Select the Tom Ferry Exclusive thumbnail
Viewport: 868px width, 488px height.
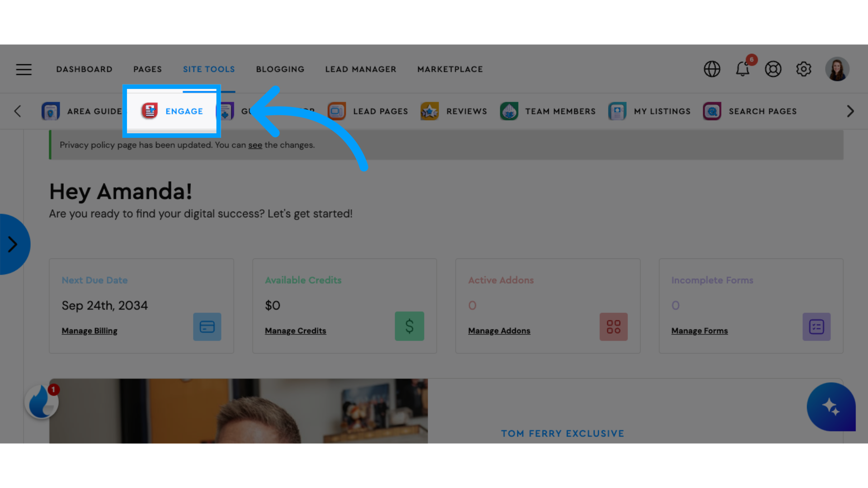[238, 411]
